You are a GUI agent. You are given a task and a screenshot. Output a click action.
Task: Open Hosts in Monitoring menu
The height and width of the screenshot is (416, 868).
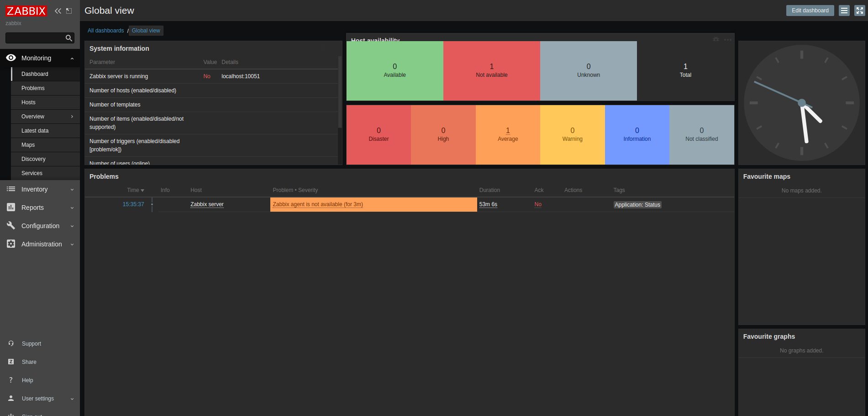(x=46, y=102)
